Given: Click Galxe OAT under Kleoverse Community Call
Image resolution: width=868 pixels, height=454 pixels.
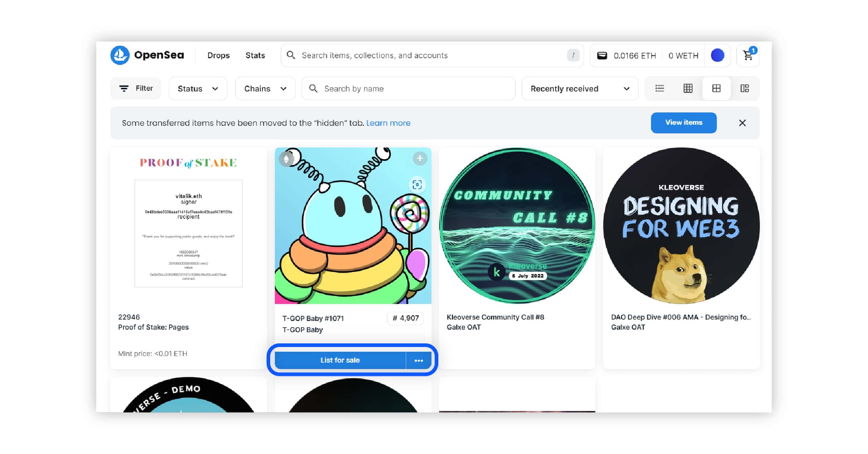Looking at the screenshot, I should click(x=464, y=327).
